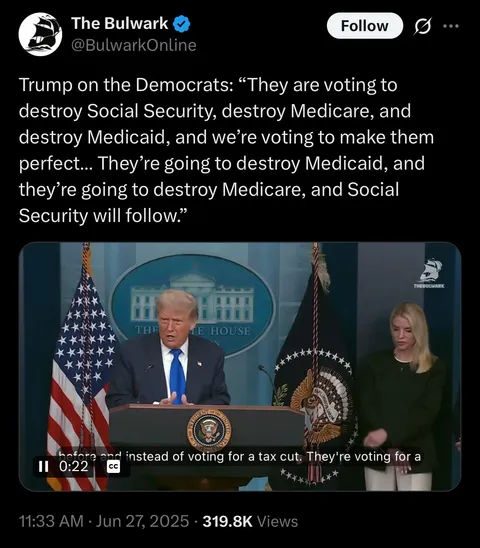Pause the video playback

(43, 466)
